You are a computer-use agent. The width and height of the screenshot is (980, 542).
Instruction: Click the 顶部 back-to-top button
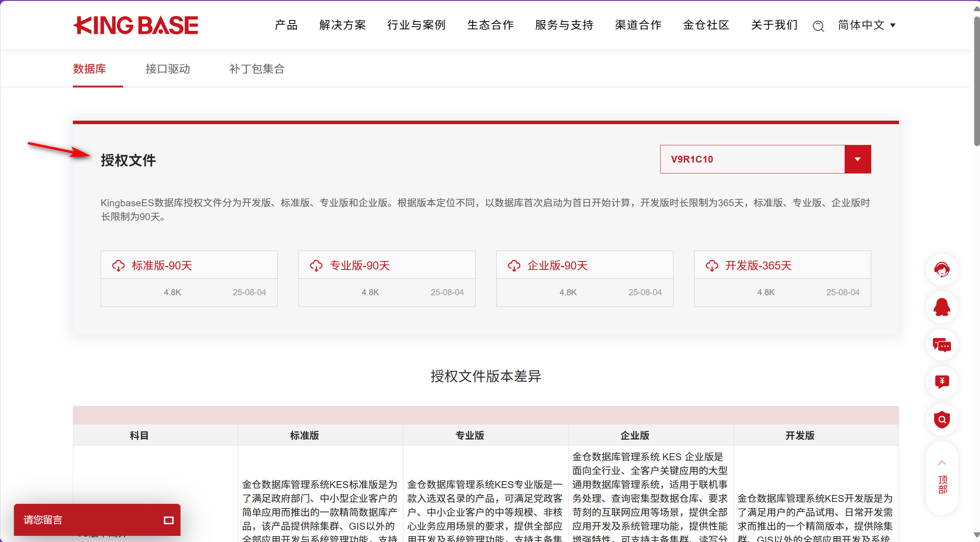click(x=942, y=478)
